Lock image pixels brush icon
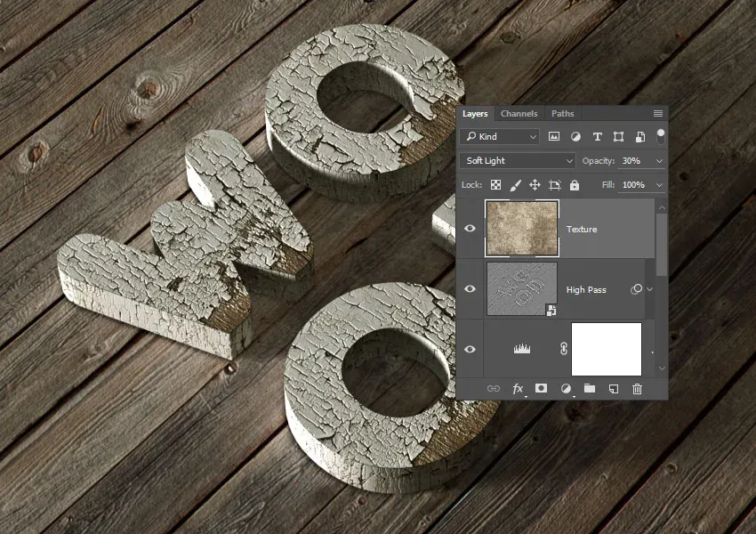756x534 pixels. [515, 185]
